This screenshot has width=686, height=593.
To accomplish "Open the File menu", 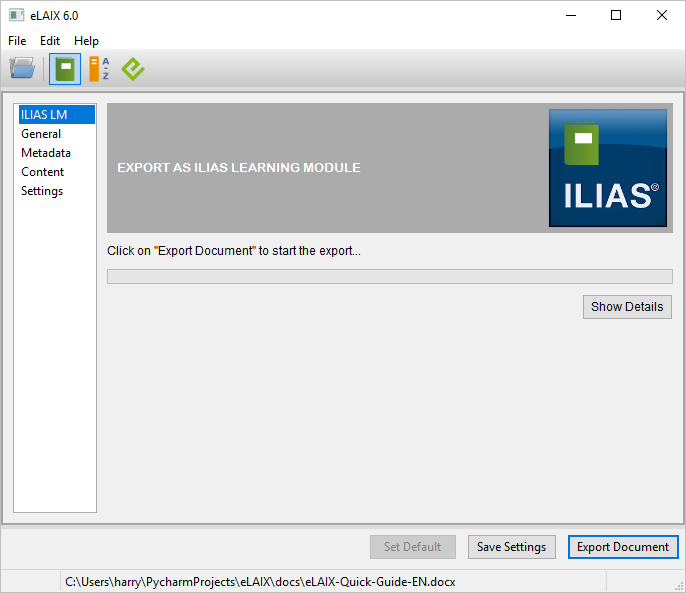I will (17, 41).
